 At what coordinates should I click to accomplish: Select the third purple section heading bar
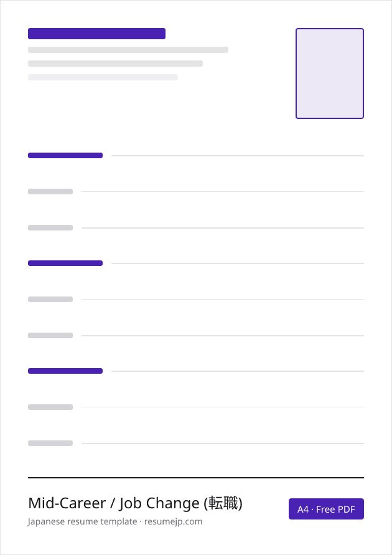tap(65, 371)
